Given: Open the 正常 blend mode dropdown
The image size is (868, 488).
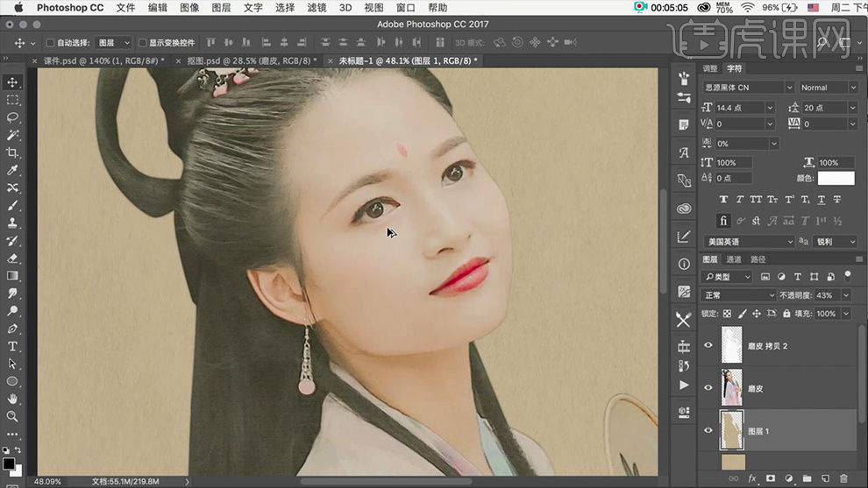Looking at the screenshot, I should point(738,295).
